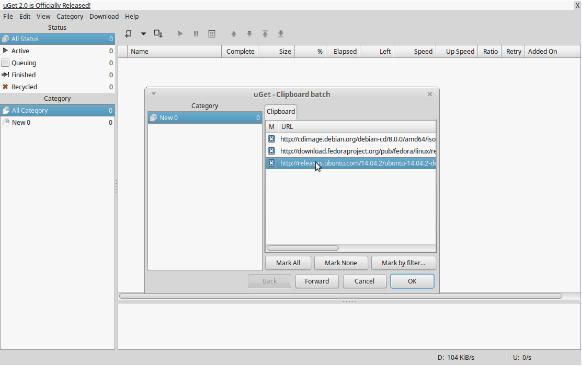Image resolution: width=582 pixels, height=366 pixels.
Task: Click the Move to Top toolbar icon
Action: click(x=265, y=34)
